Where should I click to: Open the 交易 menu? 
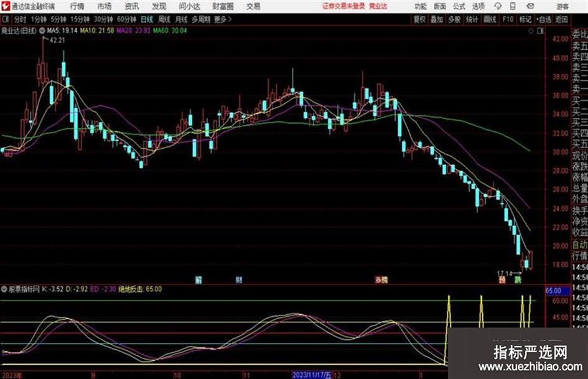[253, 6]
